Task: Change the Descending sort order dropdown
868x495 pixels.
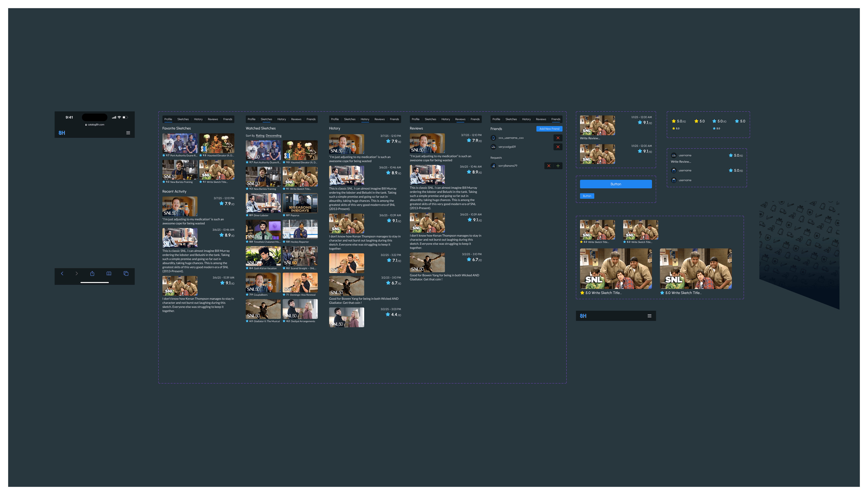Action: click(274, 136)
